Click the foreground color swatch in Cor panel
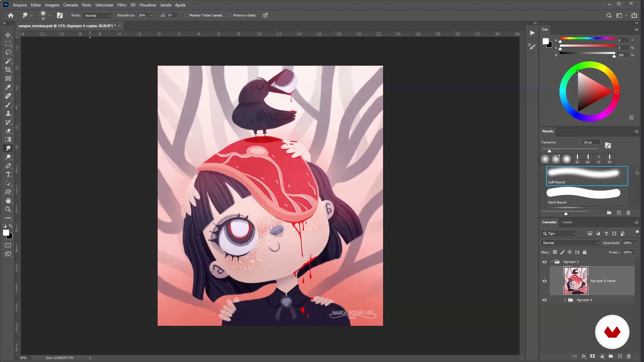Image resolution: width=644 pixels, height=362 pixels. point(546,41)
